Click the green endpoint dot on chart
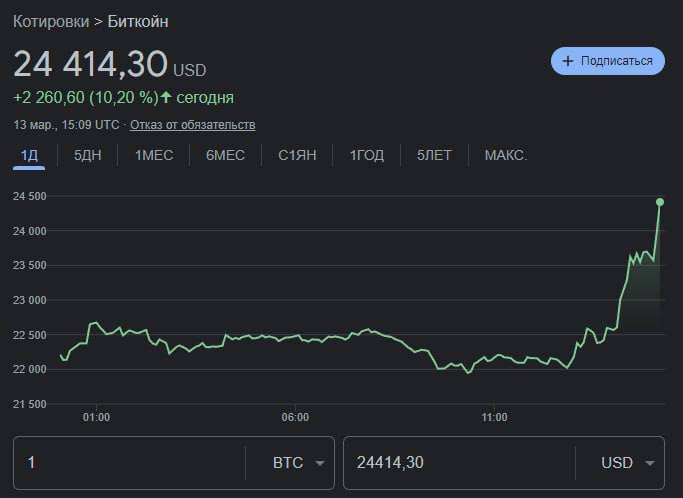 click(660, 202)
